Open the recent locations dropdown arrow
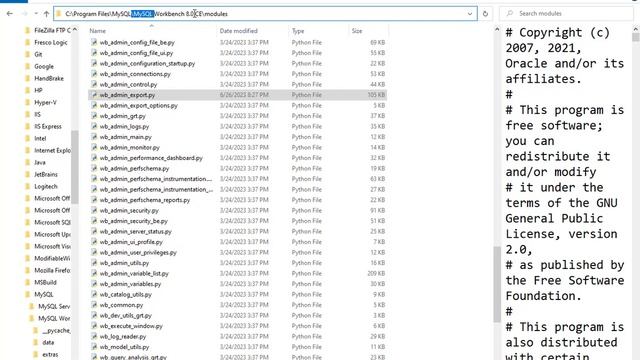Viewport: 640px width, 360px height. click(36, 13)
